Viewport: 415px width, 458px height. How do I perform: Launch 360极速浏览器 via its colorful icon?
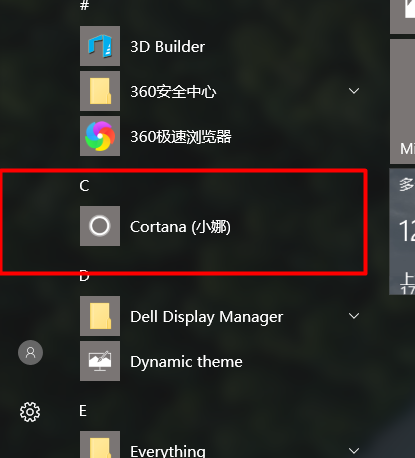(x=100, y=136)
